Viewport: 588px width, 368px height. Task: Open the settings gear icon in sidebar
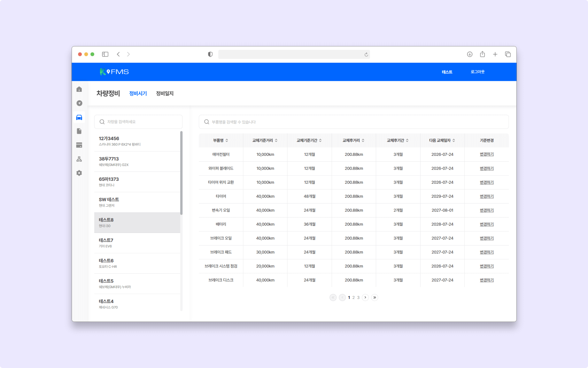click(79, 173)
